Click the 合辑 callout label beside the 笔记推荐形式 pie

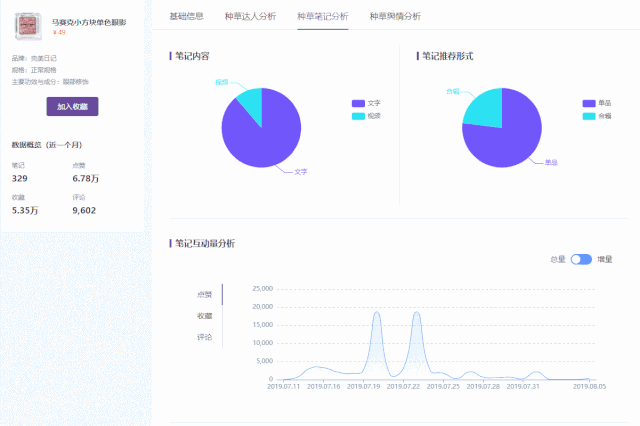click(453, 91)
